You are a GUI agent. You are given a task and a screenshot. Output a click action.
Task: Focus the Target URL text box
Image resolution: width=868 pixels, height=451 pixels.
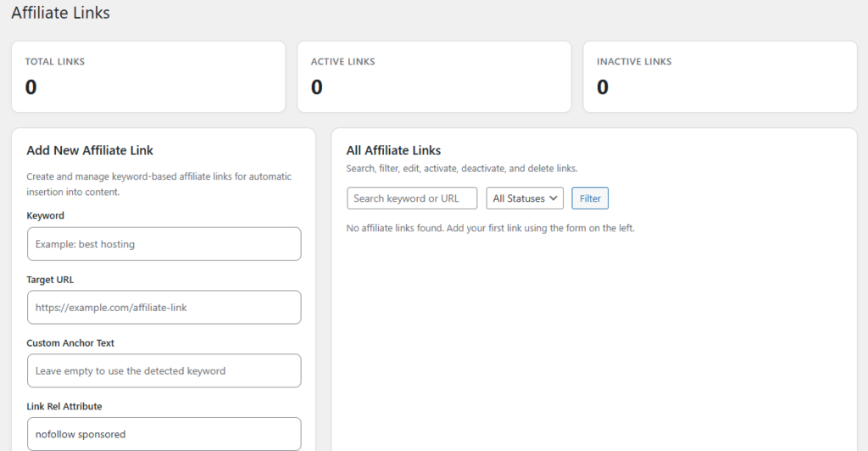point(164,308)
